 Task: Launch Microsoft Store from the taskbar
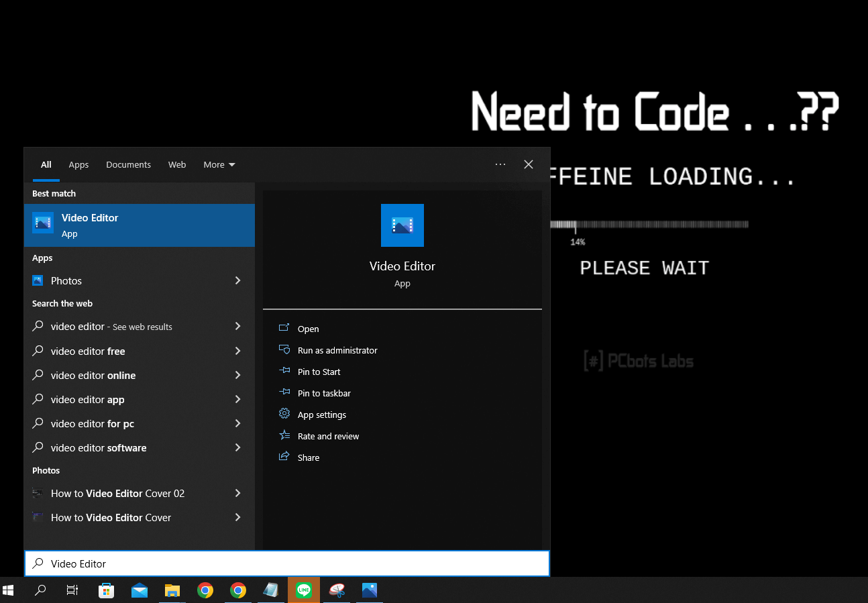point(106,590)
